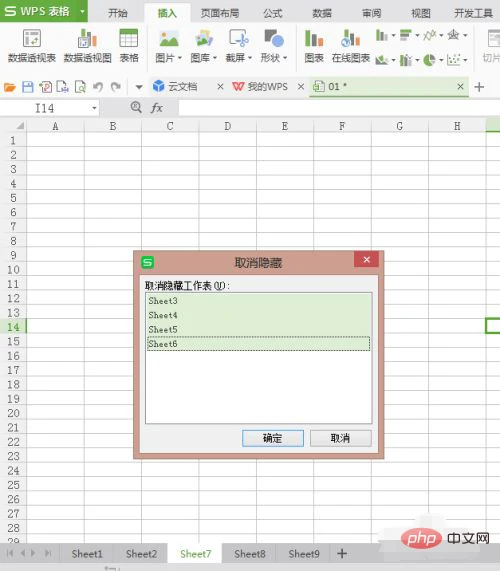Select Sheet4 in the unhide list
Viewport: 500px width, 571px height.
(259, 315)
